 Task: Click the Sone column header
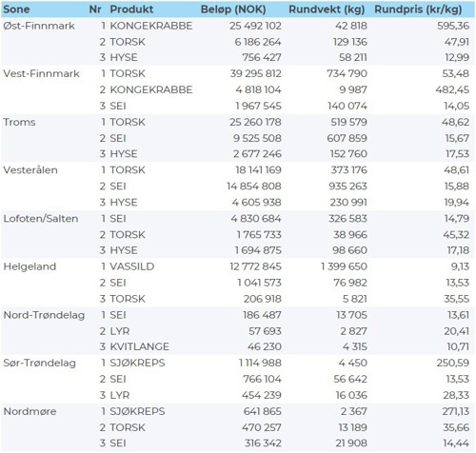(16, 10)
